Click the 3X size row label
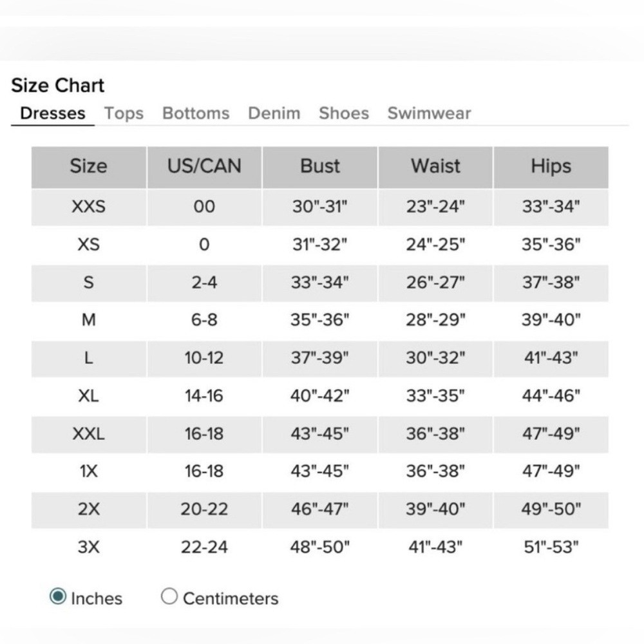This screenshot has width=644, height=644. pyautogui.click(x=89, y=547)
